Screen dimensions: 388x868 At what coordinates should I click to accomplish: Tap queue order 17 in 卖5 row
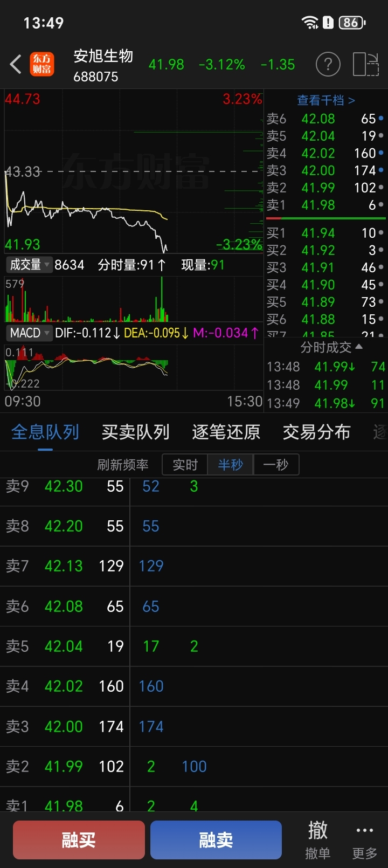pyautogui.click(x=151, y=646)
